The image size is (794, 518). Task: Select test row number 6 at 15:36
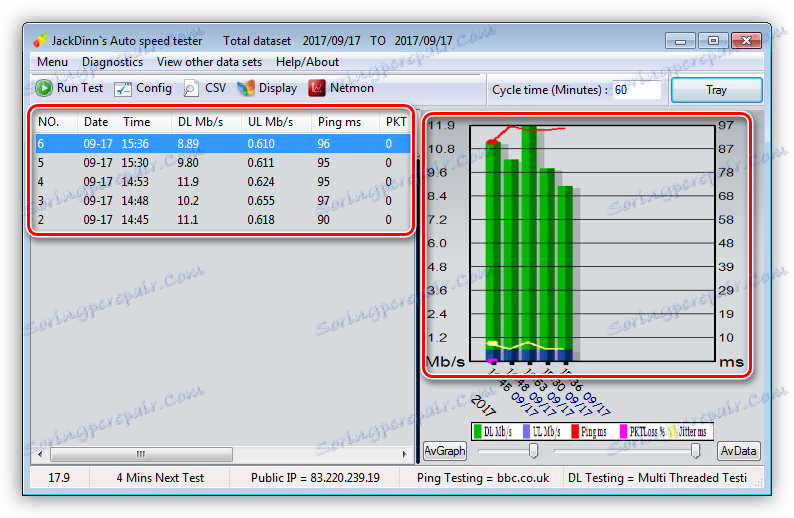tap(223, 144)
